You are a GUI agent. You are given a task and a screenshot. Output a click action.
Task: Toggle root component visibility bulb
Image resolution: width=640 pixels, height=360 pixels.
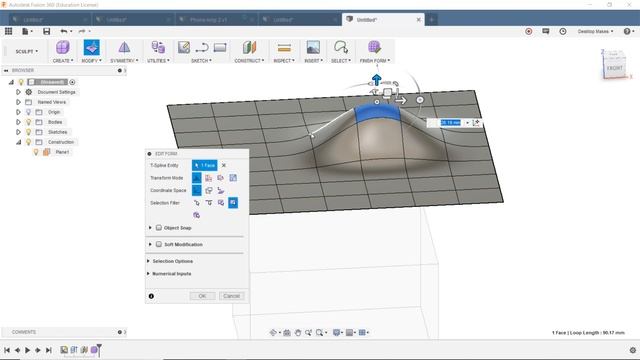(21, 82)
